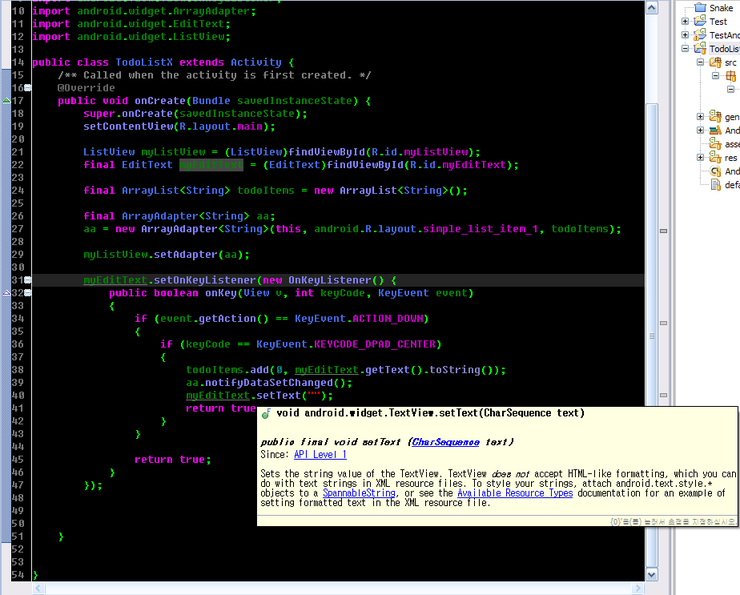Click the res folder icon
Screen dimensions: 740x595
point(716,157)
